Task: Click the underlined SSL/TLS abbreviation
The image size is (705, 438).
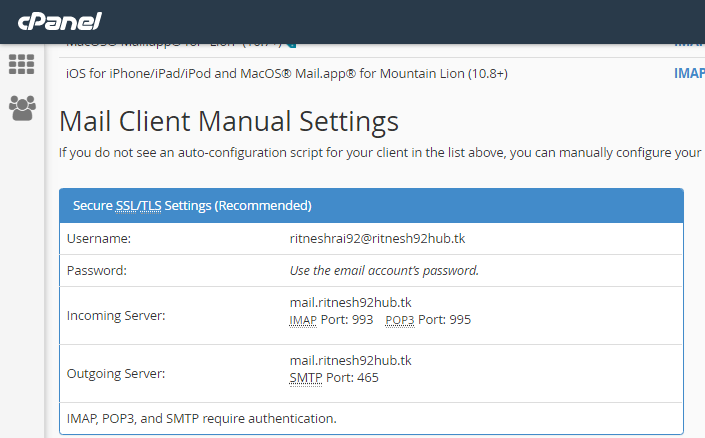Action: click(138, 206)
